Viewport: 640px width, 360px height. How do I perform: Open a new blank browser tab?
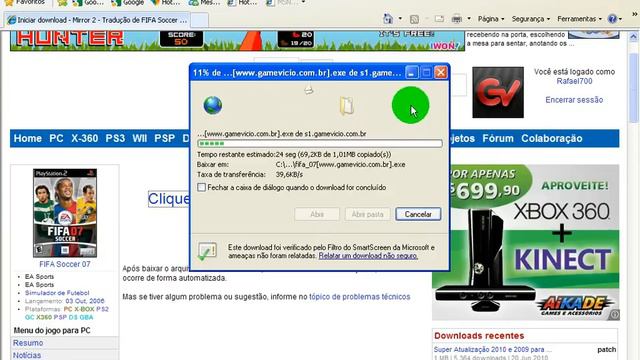[200, 20]
